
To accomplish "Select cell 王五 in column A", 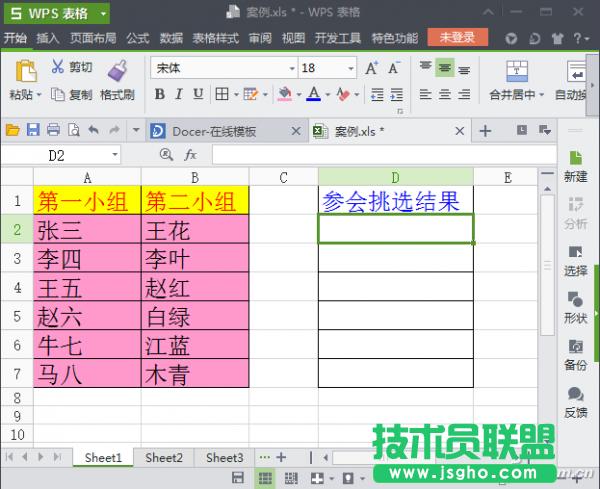I will pos(87,286).
